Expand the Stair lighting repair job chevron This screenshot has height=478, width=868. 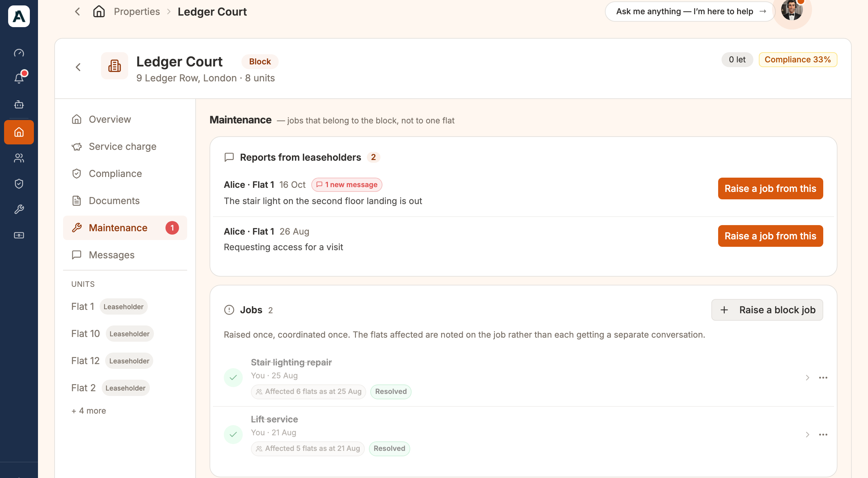pos(807,378)
